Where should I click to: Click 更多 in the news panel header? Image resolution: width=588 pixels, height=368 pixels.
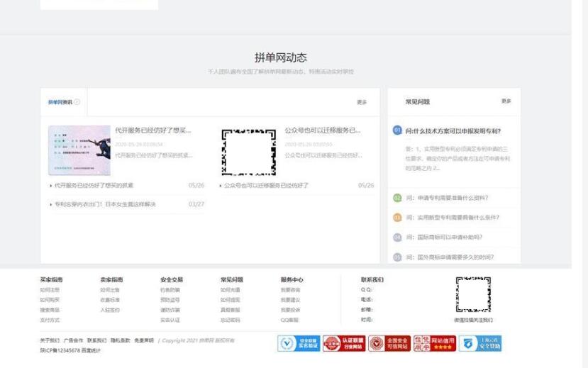(x=362, y=102)
